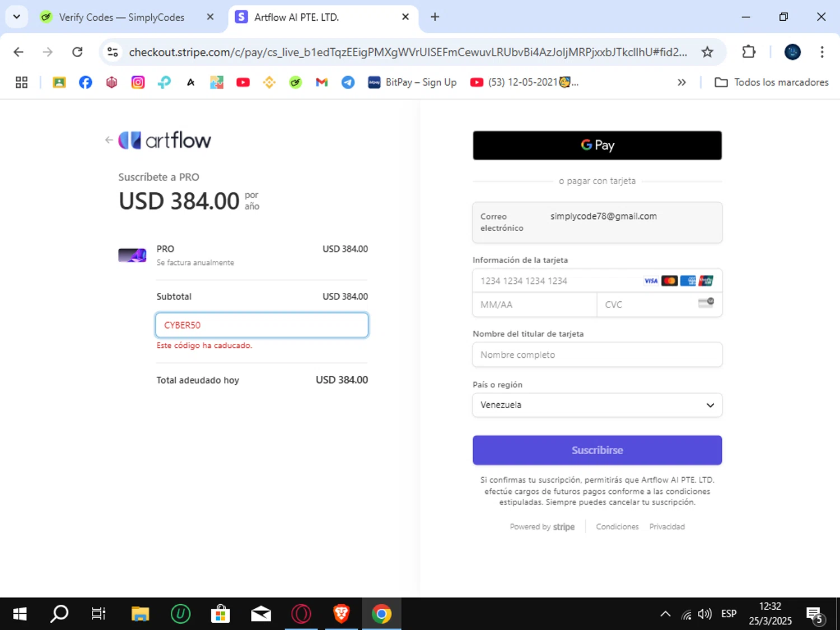Bookmark this page with the star
The image size is (840, 630).
tap(707, 52)
